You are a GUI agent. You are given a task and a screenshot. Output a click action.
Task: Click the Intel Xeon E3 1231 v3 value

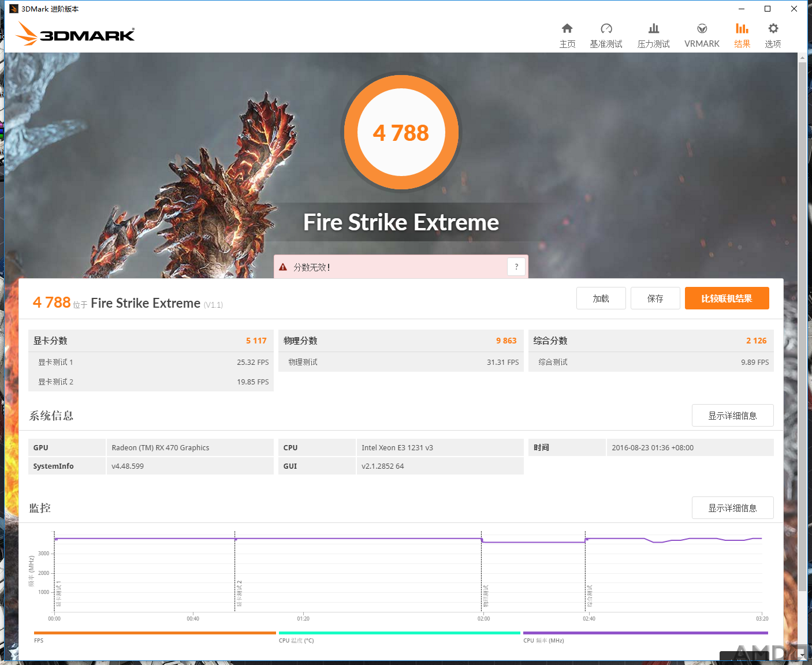point(397,447)
